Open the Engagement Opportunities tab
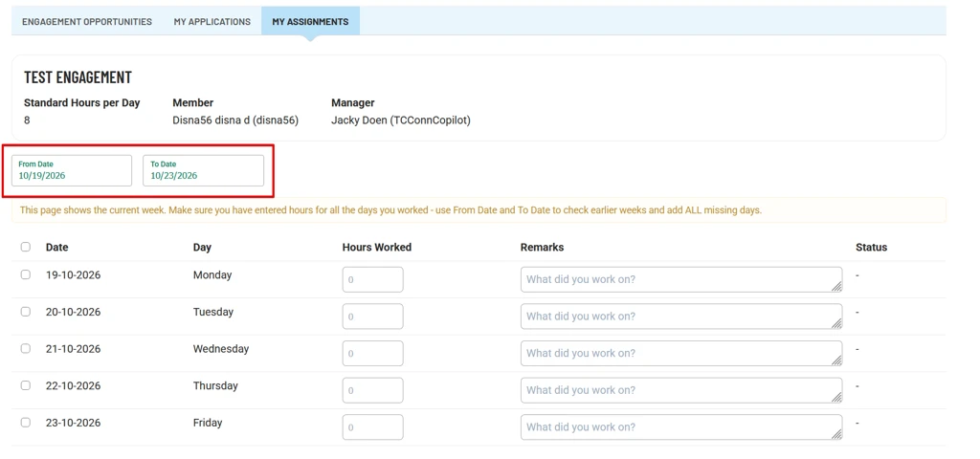 [87, 21]
